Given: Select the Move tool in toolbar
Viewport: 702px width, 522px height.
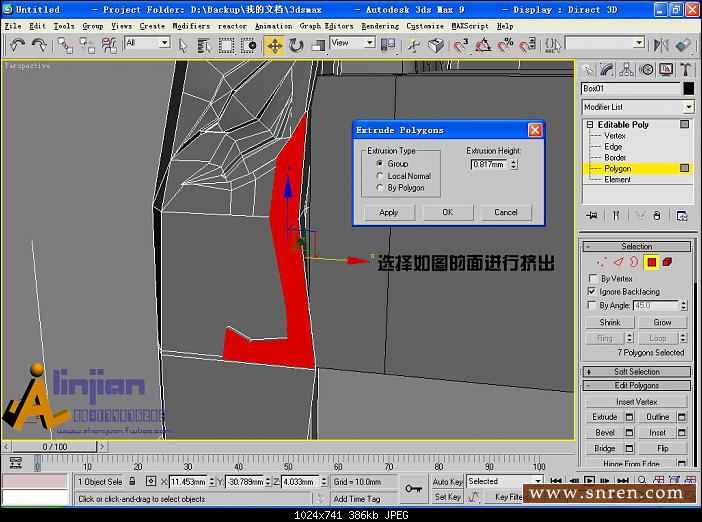Looking at the screenshot, I should tap(274, 45).
